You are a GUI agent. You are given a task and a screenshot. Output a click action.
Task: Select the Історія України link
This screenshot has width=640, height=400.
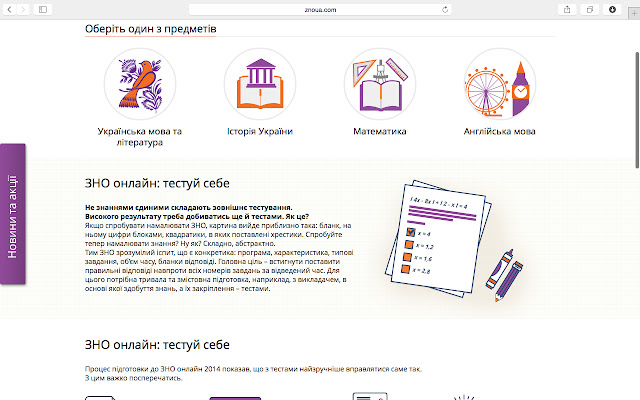click(260, 131)
